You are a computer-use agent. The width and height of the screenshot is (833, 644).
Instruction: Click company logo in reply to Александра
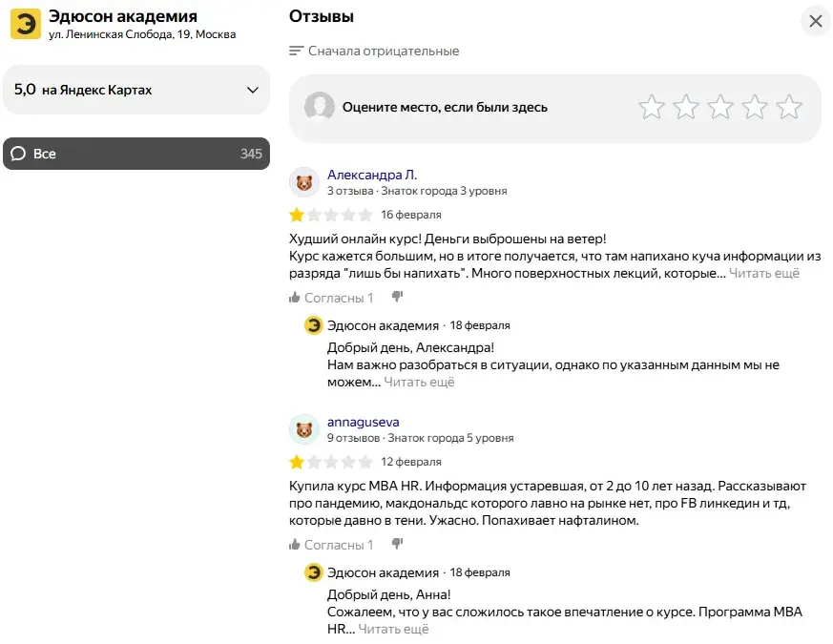(313, 324)
